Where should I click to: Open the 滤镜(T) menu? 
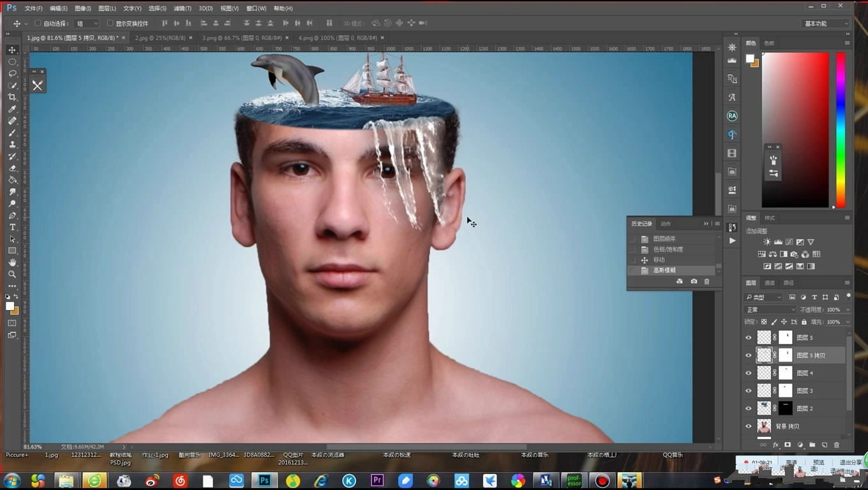tap(183, 8)
